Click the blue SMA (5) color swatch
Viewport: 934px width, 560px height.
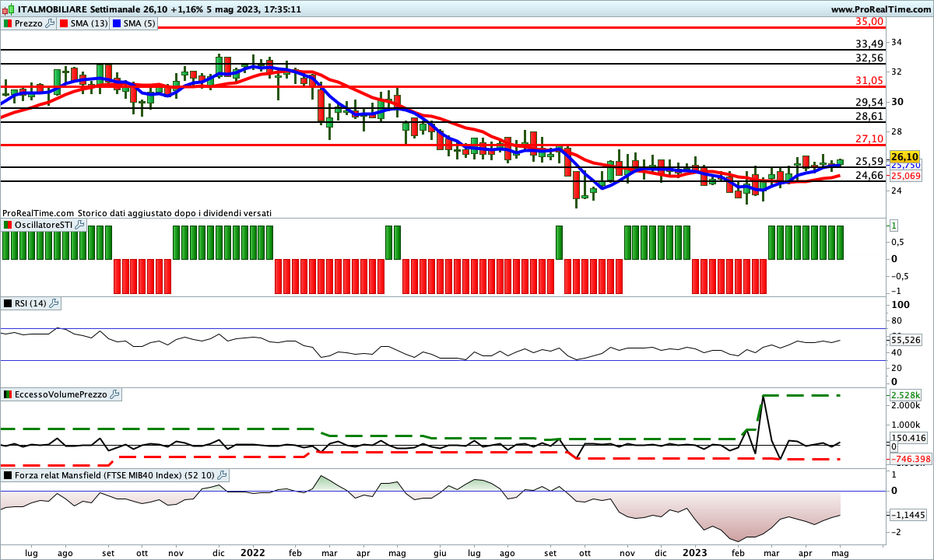[118, 23]
